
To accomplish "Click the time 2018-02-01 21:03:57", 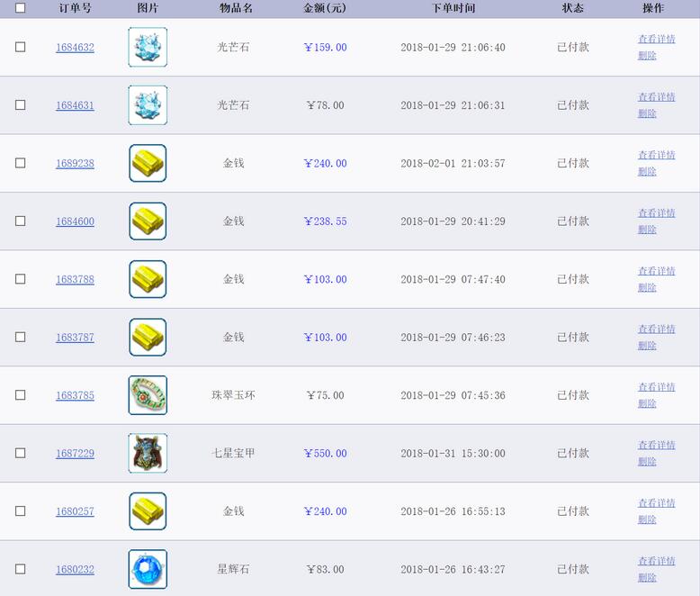I will tap(453, 164).
